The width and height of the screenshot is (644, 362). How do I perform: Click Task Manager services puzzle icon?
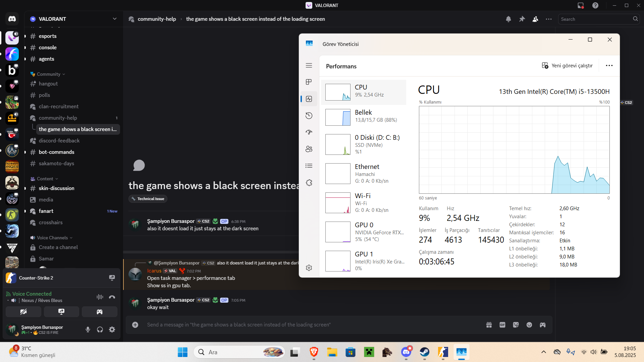tap(309, 183)
